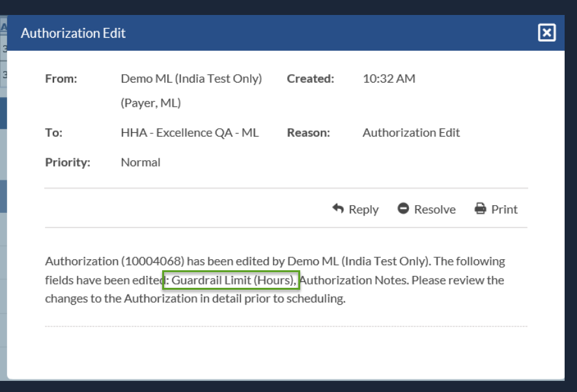
Task: Click the From: field label
Action: (61, 79)
